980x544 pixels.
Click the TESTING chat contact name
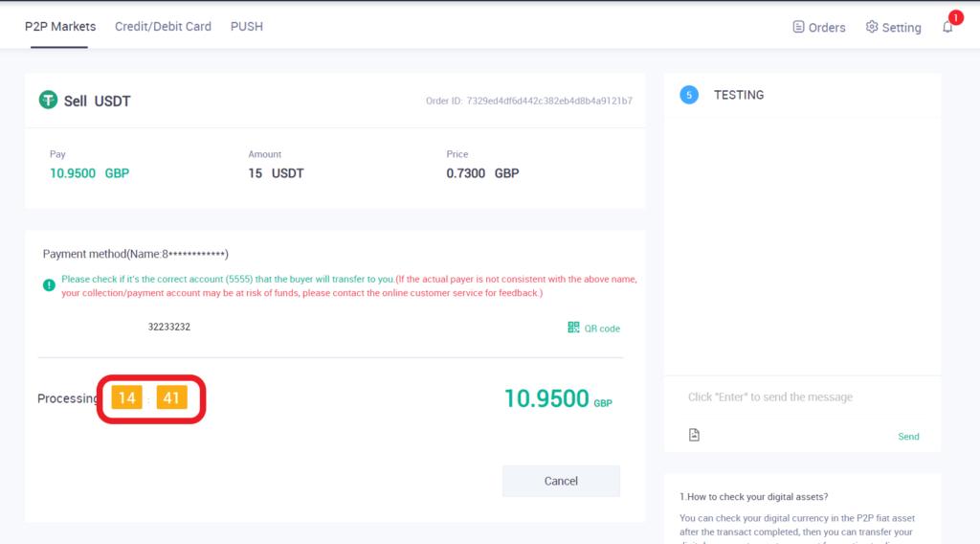[x=739, y=95]
